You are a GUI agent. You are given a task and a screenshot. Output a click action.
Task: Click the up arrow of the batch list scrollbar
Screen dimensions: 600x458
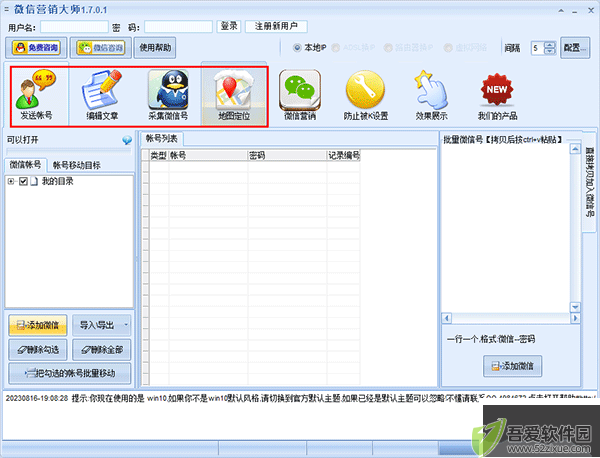(x=575, y=149)
